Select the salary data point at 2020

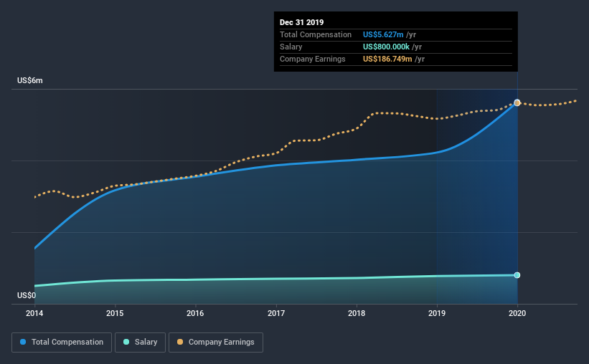point(517,275)
